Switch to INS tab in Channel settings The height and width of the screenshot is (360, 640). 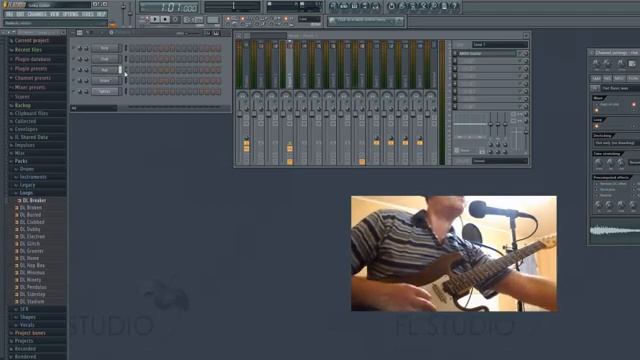[x=607, y=78]
